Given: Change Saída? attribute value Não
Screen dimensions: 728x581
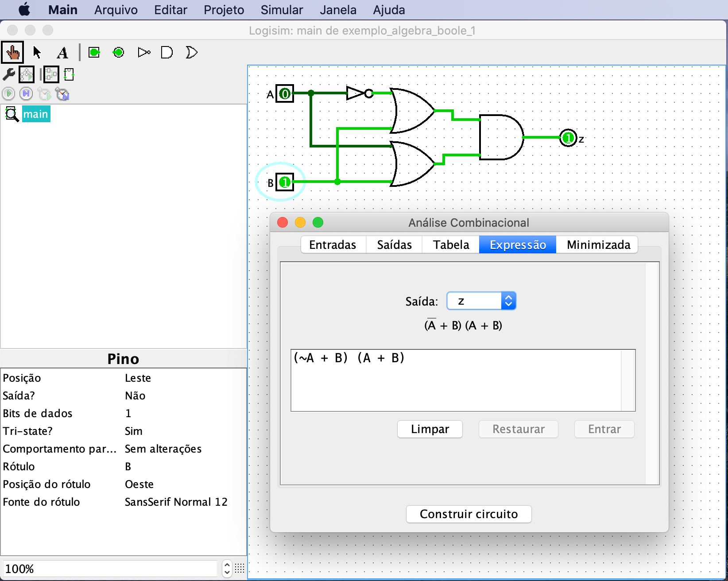Looking at the screenshot, I should coord(185,395).
